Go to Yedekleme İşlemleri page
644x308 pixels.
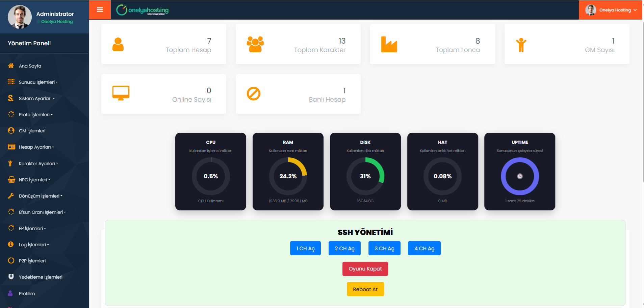click(41, 277)
